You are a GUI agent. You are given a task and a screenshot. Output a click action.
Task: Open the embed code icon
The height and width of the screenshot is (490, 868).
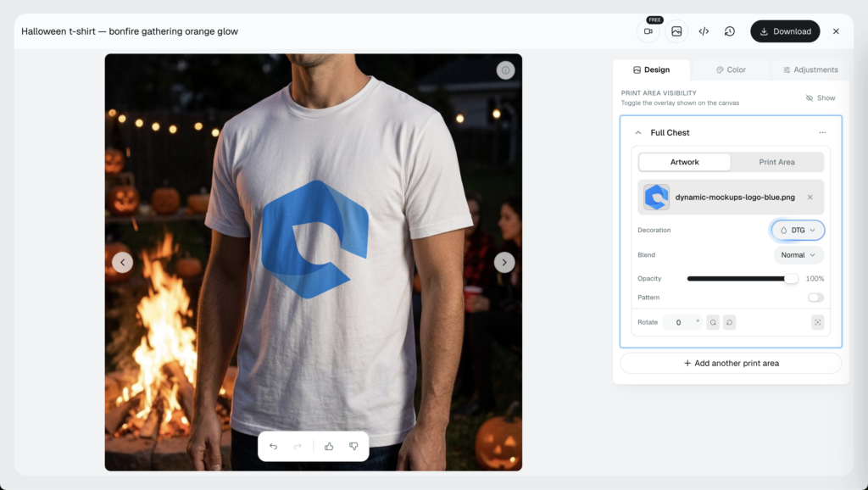(704, 31)
